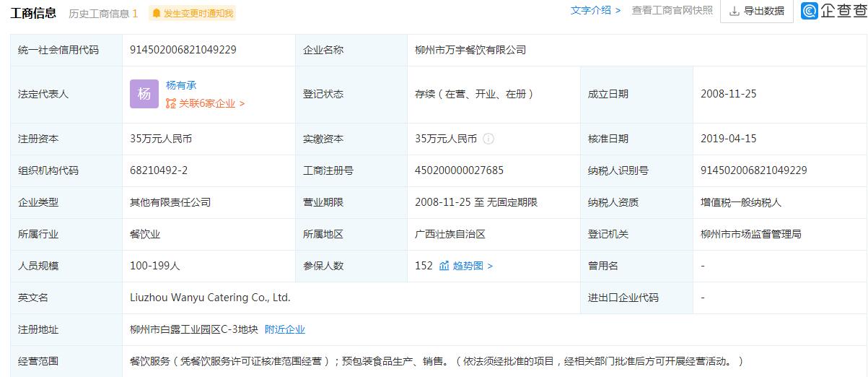Open legal representative 杨有承 link
868x377 pixels.
click(x=181, y=85)
